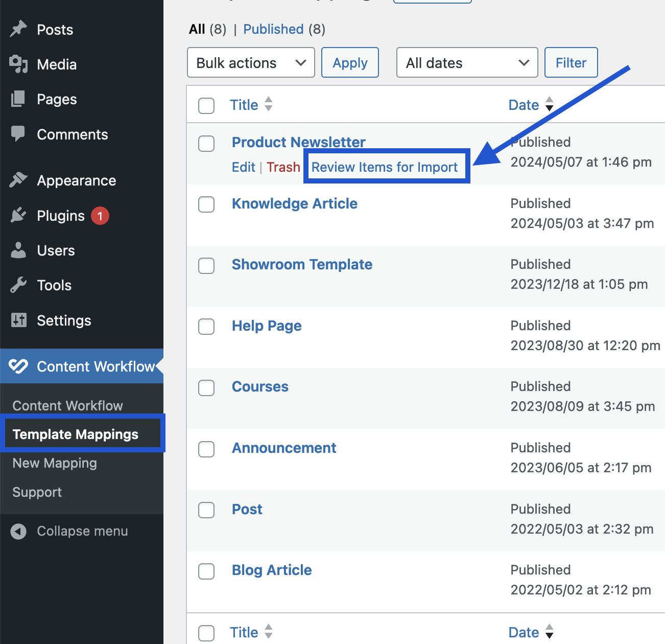
Task: Collapse the admin menu
Action: point(70,531)
